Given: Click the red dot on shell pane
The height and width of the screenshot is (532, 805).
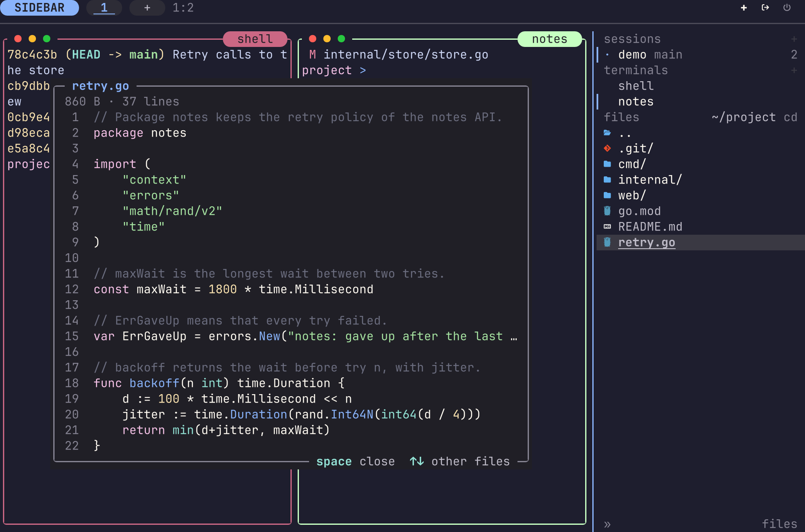Looking at the screenshot, I should (18, 39).
